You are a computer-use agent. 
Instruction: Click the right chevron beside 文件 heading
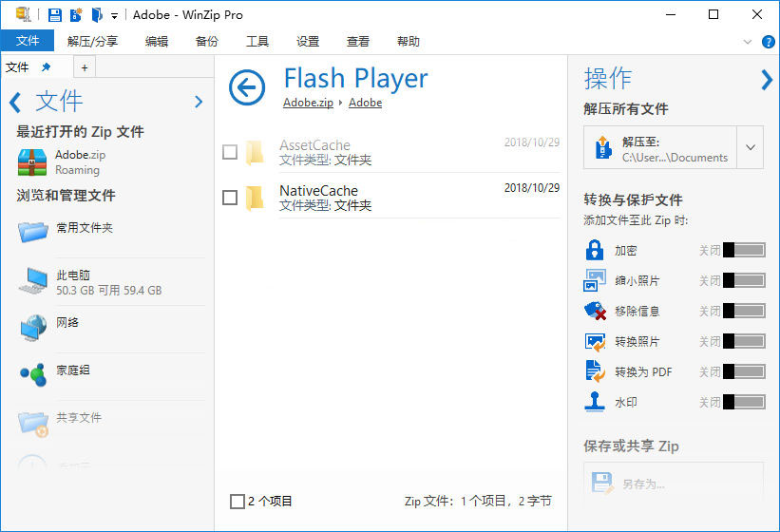[x=199, y=102]
